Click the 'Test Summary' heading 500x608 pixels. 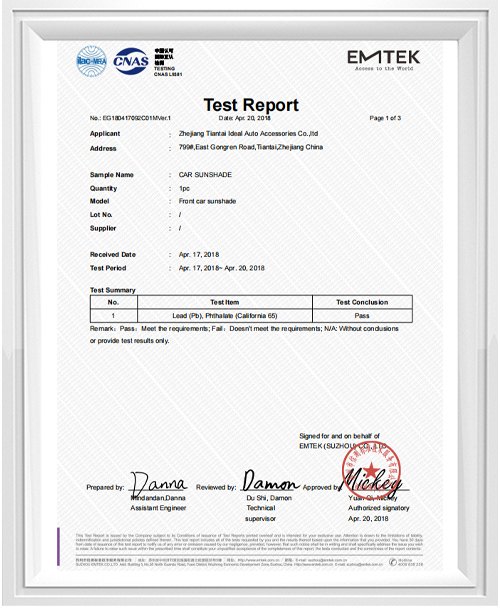tap(112, 290)
